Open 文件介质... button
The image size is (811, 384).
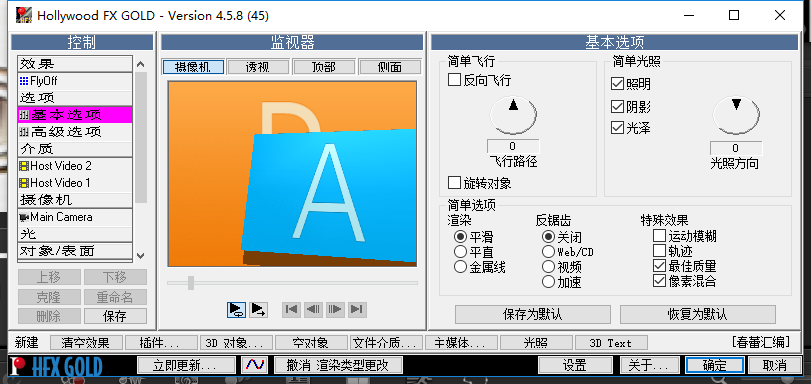pyautogui.click(x=386, y=343)
